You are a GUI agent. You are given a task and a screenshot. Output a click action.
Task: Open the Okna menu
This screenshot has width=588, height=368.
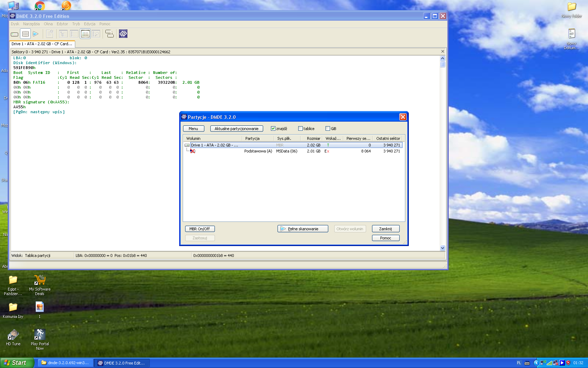[x=48, y=24]
